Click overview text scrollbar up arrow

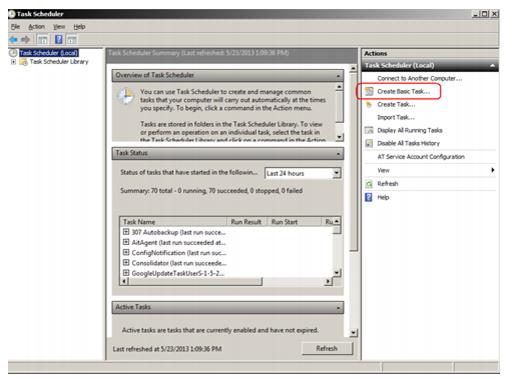pyautogui.click(x=339, y=87)
